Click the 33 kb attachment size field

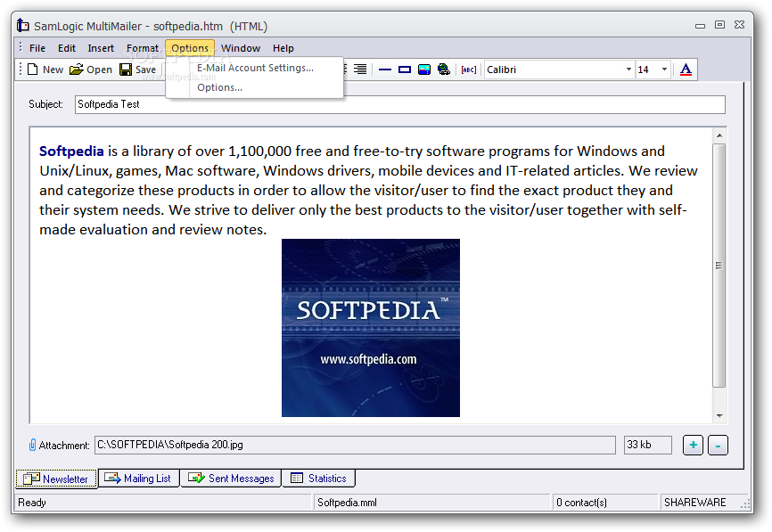click(x=647, y=445)
